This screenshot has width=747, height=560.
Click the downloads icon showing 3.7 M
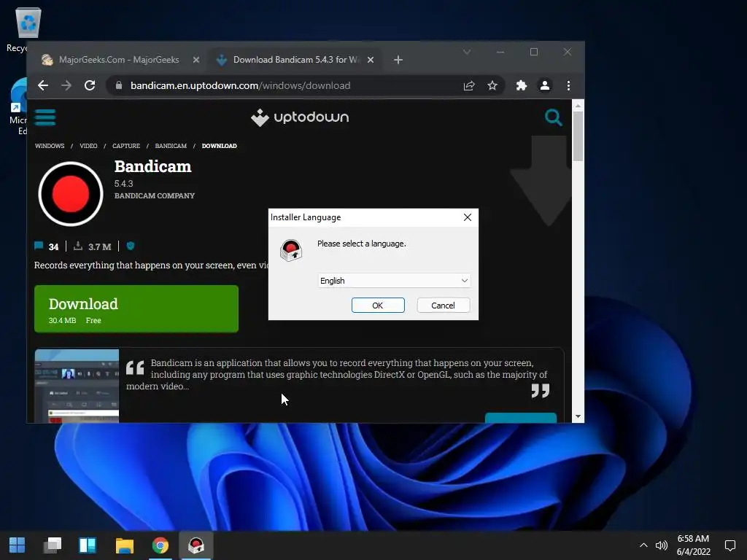[78, 246]
